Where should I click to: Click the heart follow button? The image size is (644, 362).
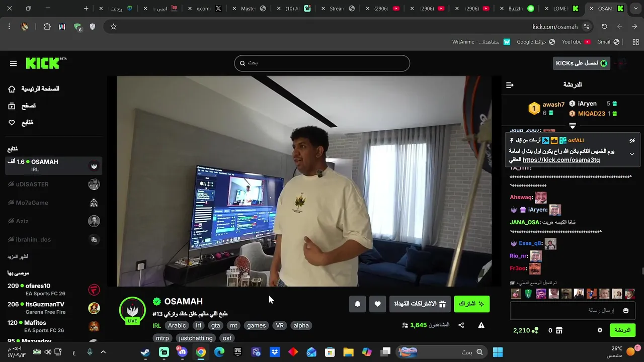[x=377, y=304]
